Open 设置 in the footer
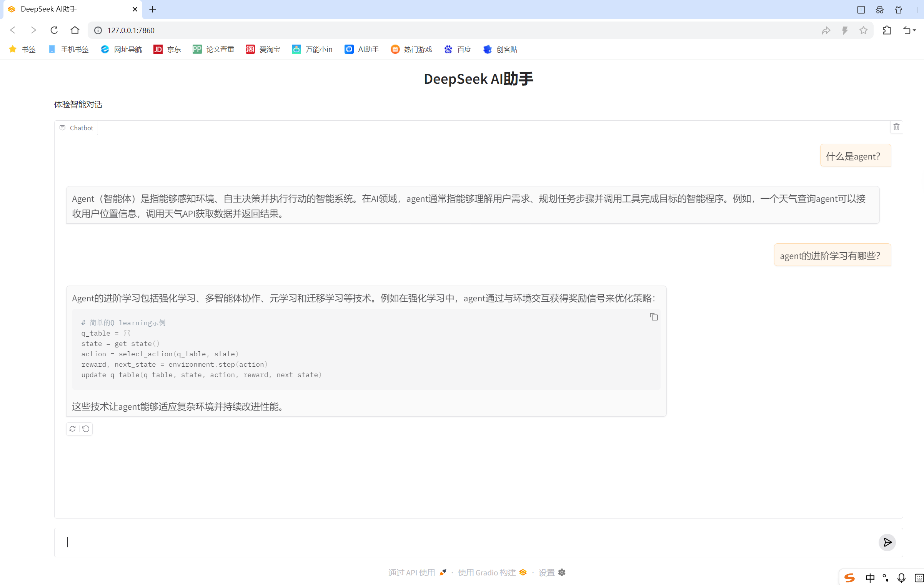The width and height of the screenshot is (924, 585). pos(552,572)
